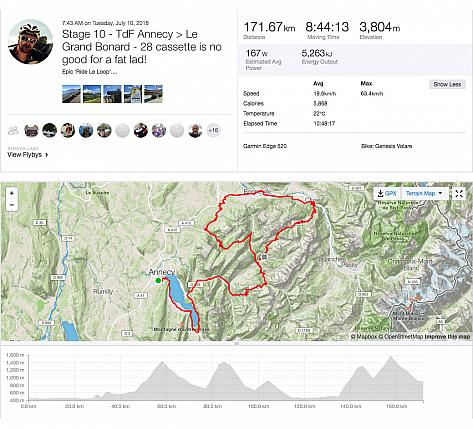The width and height of the screenshot is (473, 429).
Task: Open the athlete profile photo
Action: coord(30,42)
